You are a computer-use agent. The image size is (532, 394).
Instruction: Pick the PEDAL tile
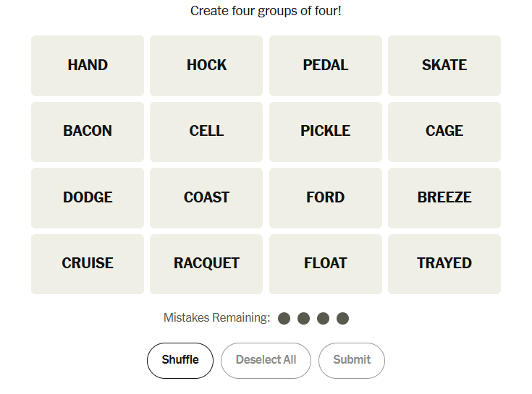[x=325, y=65]
